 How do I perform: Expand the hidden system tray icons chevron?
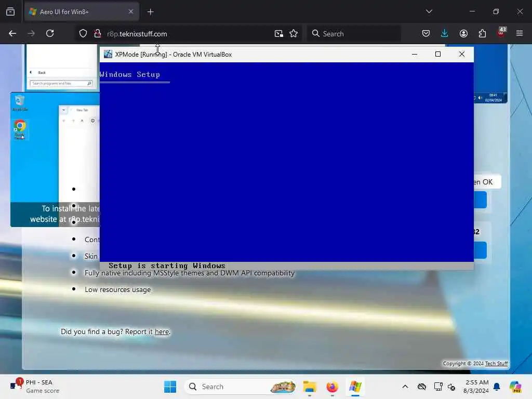pyautogui.click(x=405, y=387)
